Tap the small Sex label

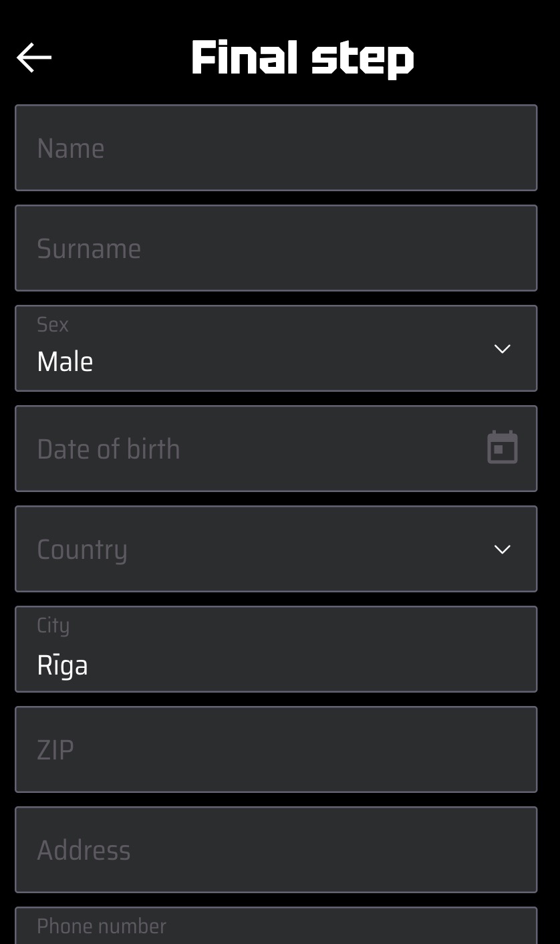point(53,325)
